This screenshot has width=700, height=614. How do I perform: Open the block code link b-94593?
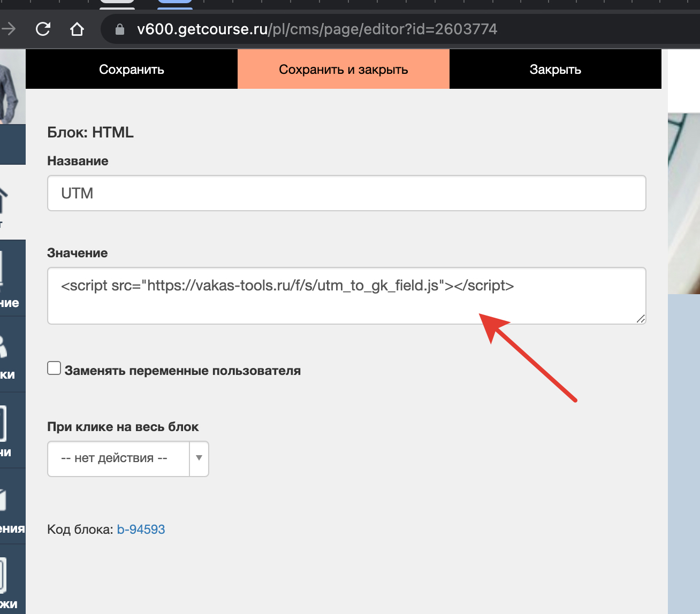click(x=141, y=529)
